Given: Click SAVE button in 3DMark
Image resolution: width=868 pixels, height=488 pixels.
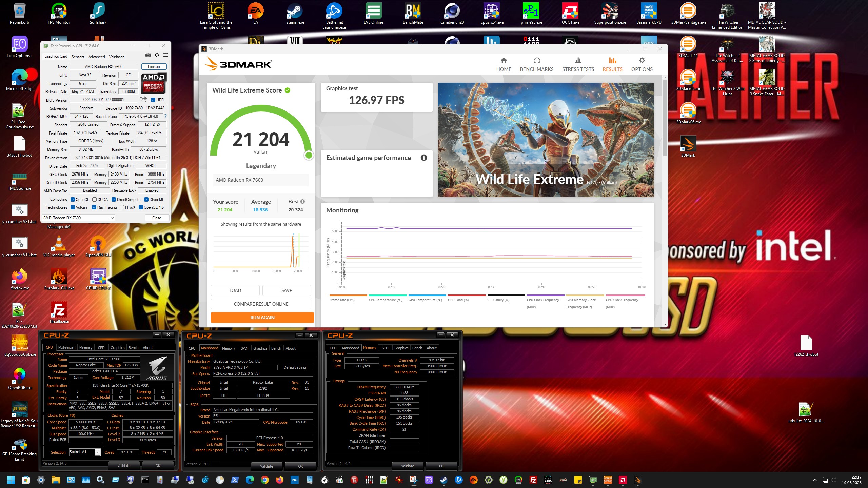Looking at the screenshot, I should pos(287,290).
